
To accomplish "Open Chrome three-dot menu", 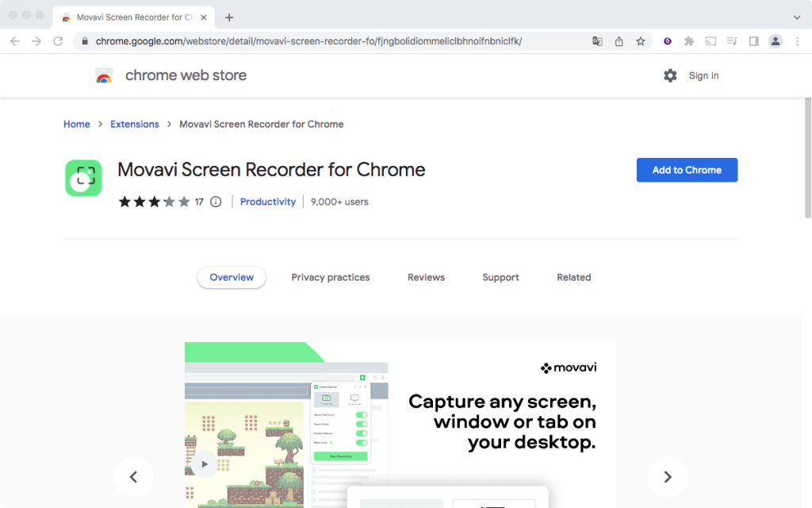I will pyautogui.click(x=797, y=41).
